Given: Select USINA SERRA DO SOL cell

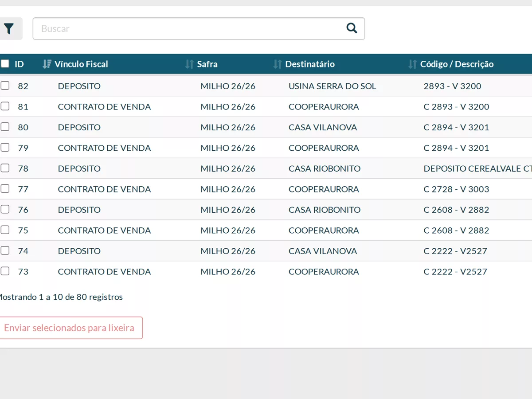Looking at the screenshot, I should pos(332,86).
